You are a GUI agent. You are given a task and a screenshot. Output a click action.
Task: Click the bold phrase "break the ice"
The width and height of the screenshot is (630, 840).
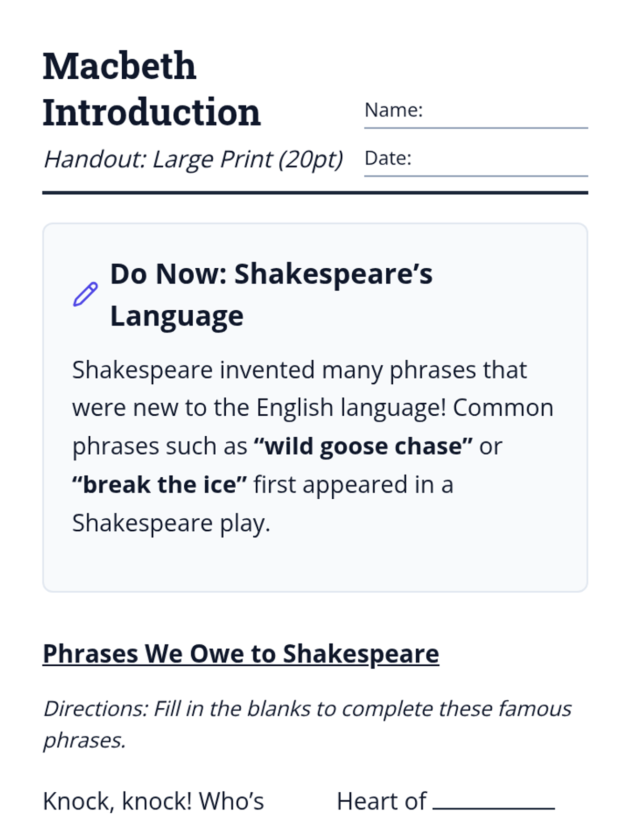[159, 485]
